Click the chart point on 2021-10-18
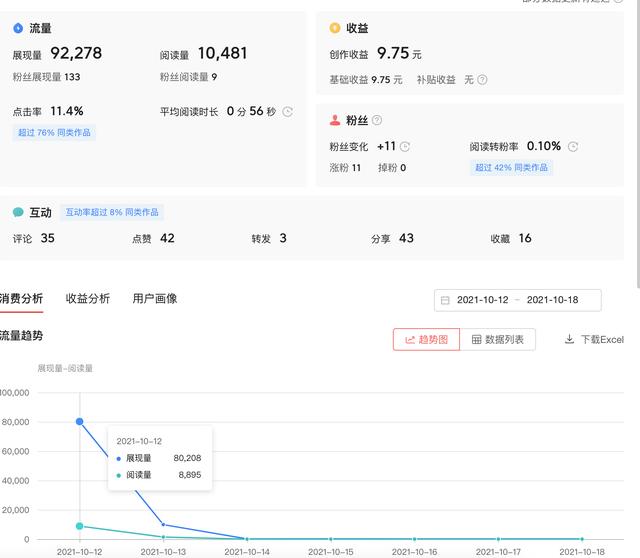The image size is (640, 558). pyautogui.click(x=582, y=539)
